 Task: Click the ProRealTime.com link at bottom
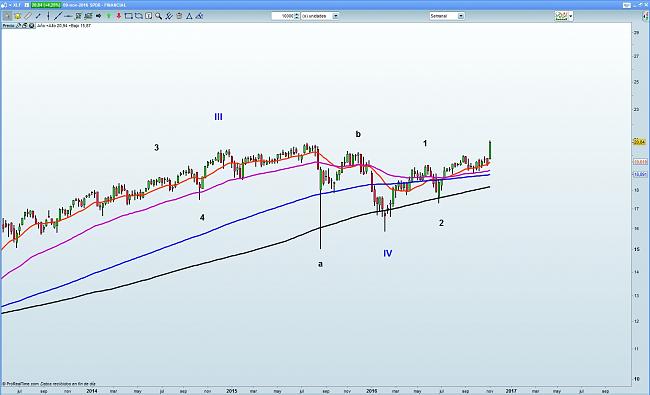point(23,384)
